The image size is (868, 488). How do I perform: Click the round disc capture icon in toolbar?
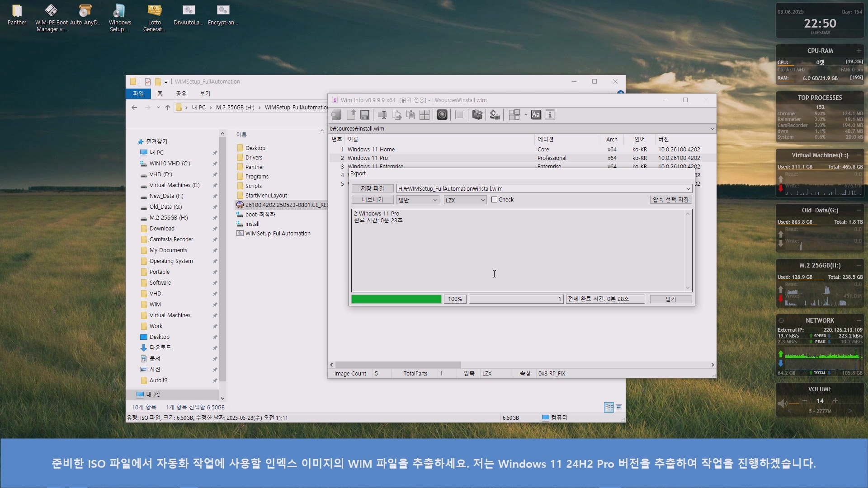[x=442, y=115]
